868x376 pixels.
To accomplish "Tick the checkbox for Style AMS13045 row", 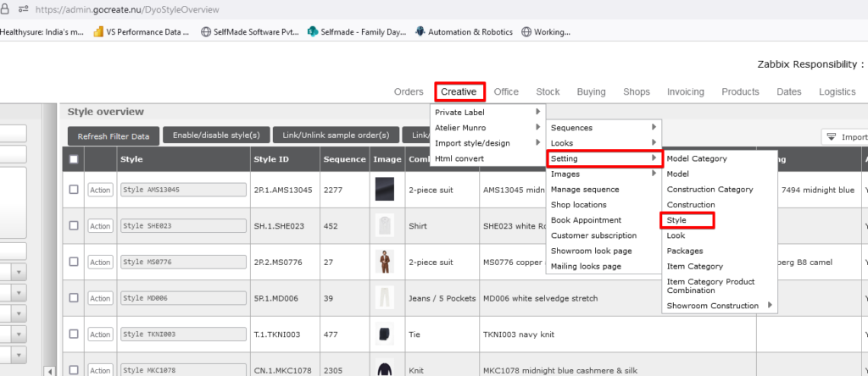I will [x=74, y=190].
